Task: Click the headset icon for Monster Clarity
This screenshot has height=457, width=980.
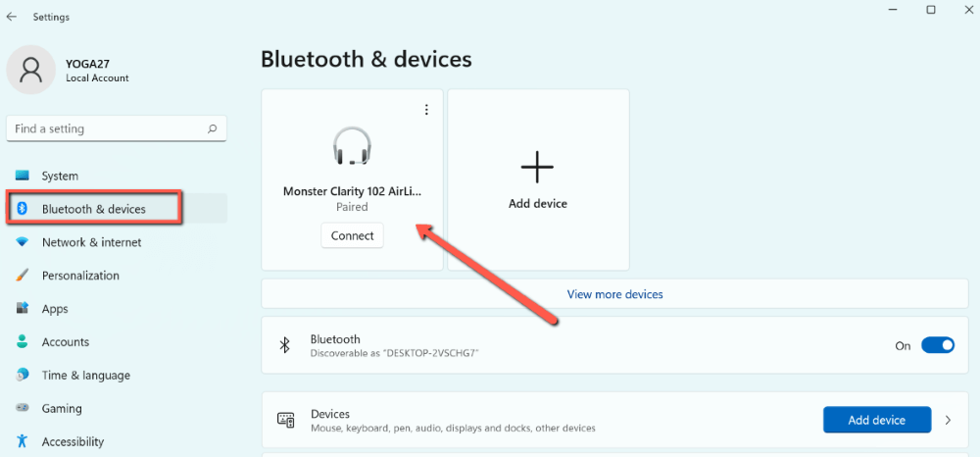Action: (352, 146)
